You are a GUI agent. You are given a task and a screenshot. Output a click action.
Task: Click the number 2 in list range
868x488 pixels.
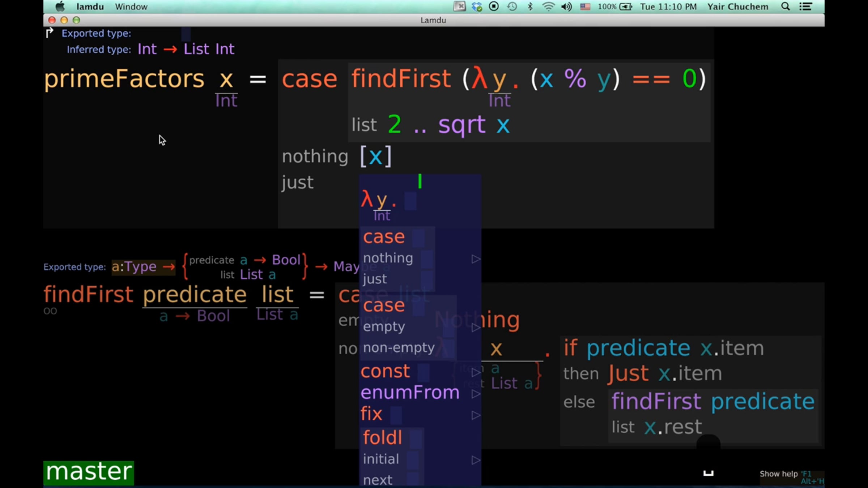coord(395,124)
